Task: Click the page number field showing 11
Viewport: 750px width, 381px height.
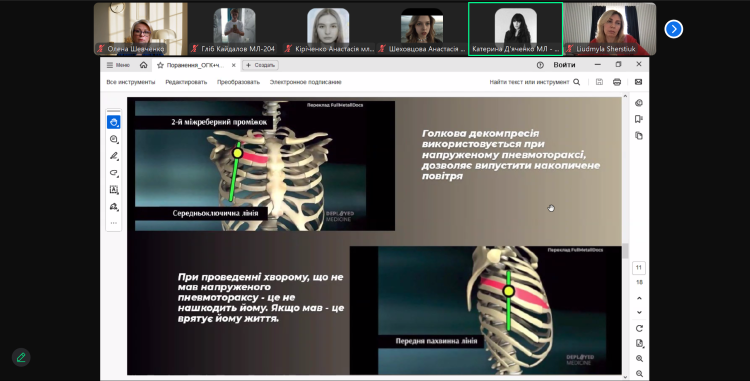Action: tap(639, 268)
